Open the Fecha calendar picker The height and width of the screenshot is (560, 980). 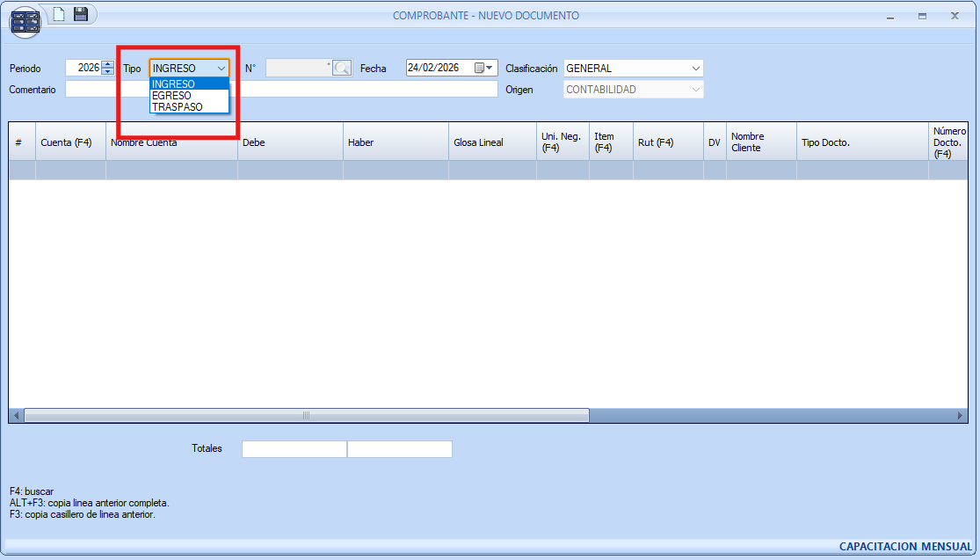click(485, 69)
